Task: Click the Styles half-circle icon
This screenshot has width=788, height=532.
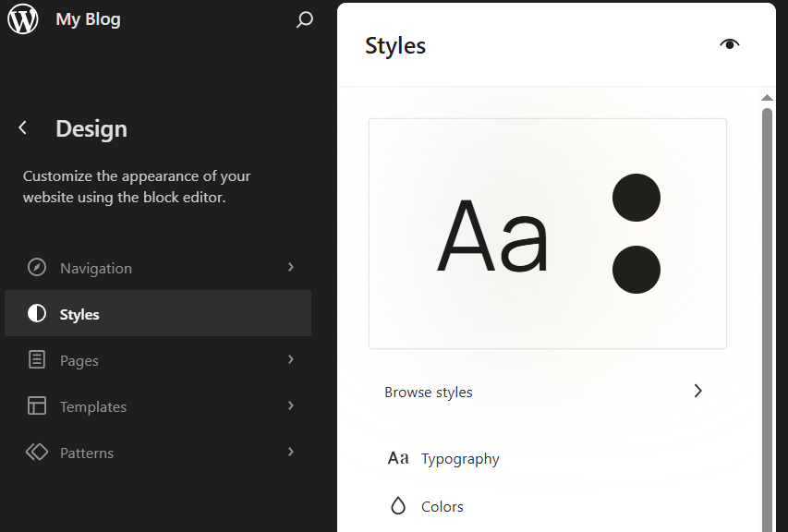Action: (x=37, y=313)
